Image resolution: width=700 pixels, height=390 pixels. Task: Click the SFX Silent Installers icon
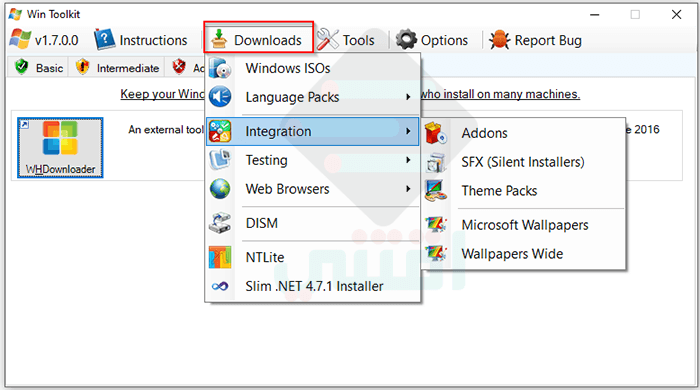pyautogui.click(x=436, y=162)
